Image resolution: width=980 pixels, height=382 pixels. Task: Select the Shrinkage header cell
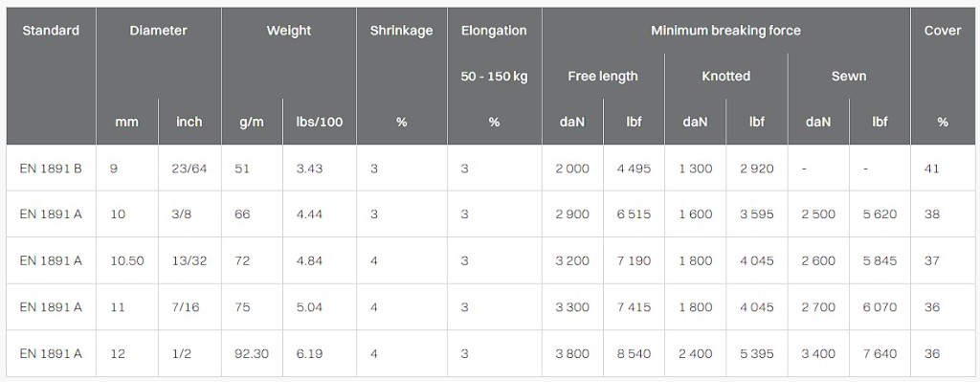pos(401,31)
